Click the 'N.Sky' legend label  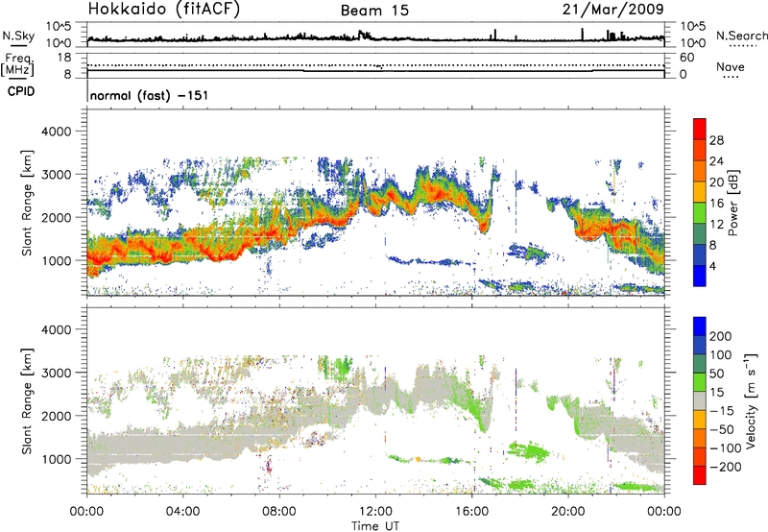(x=18, y=36)
